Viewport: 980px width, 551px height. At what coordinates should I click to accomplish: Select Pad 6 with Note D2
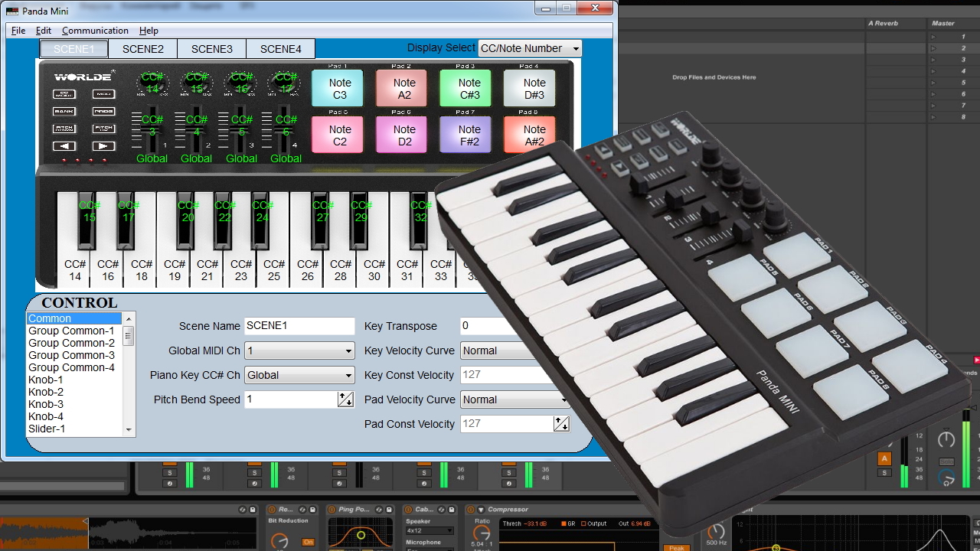[402, 135]
